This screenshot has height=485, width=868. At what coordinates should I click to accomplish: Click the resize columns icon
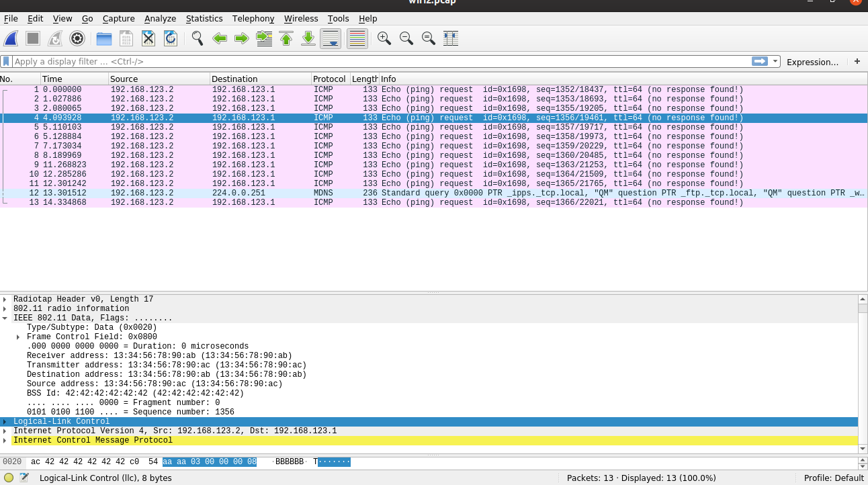coord(450,38)
